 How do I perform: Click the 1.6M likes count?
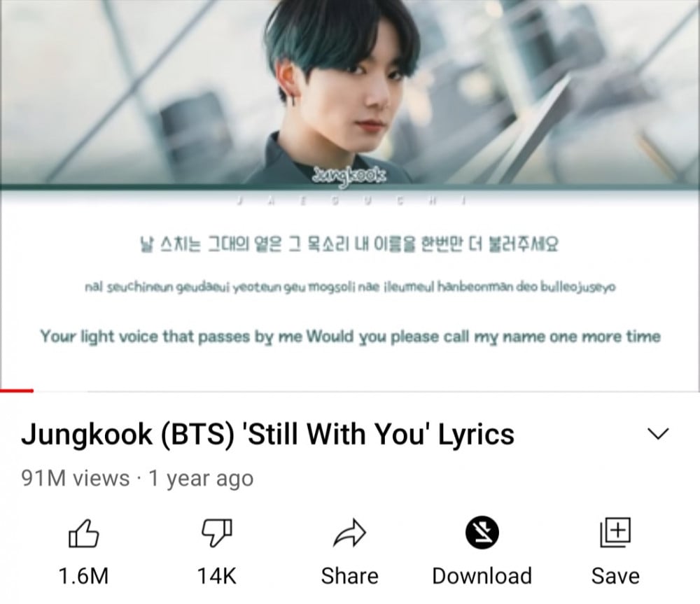[x=83, y=576]
